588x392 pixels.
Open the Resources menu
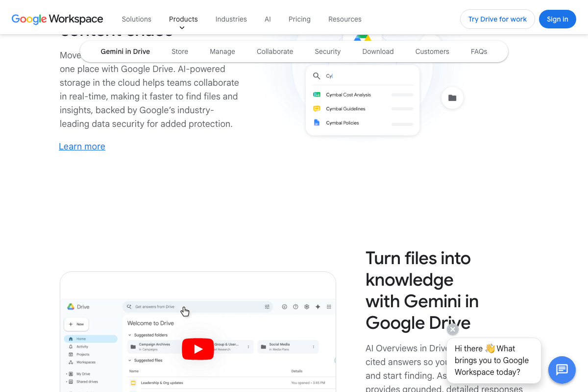tap(345, 19)
